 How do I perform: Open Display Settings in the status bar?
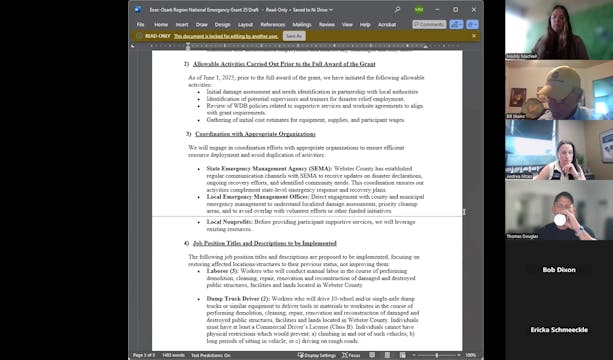coord(317,355)
